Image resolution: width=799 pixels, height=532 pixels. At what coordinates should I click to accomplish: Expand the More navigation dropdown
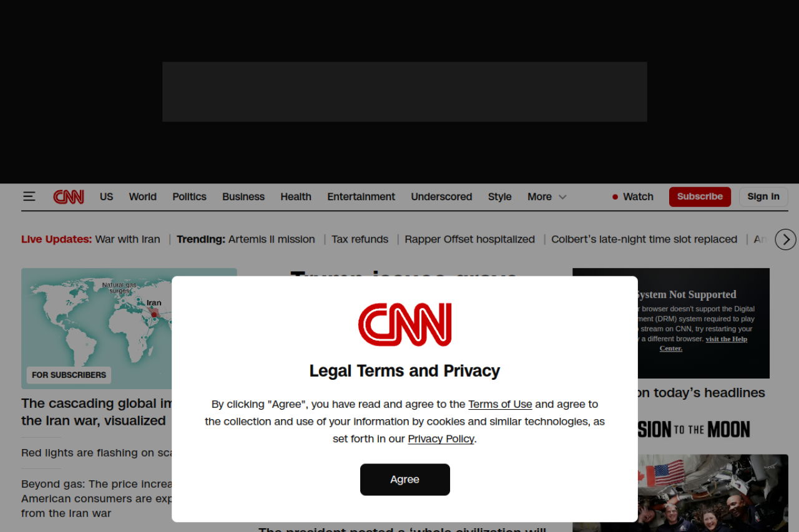(547, 196)
